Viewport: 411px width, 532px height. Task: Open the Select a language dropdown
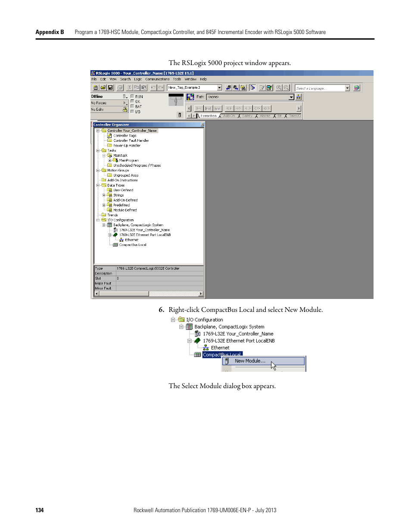347,88
